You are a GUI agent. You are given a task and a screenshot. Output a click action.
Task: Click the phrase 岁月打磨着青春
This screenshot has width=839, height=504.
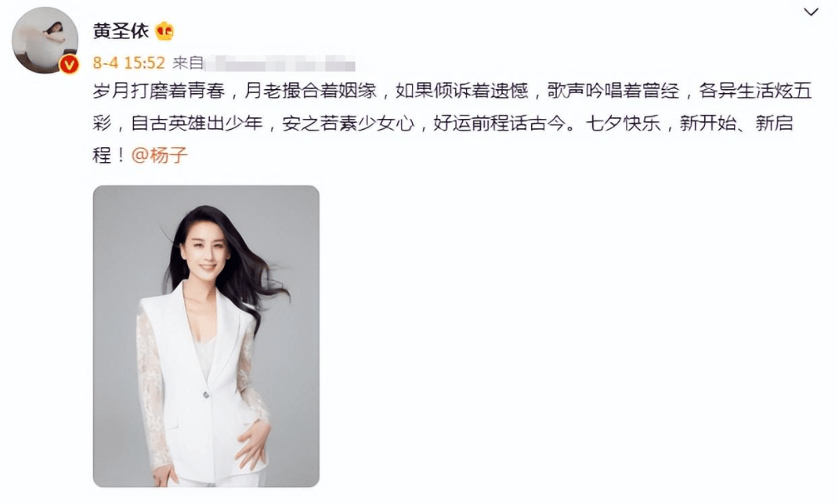point(159,91)
